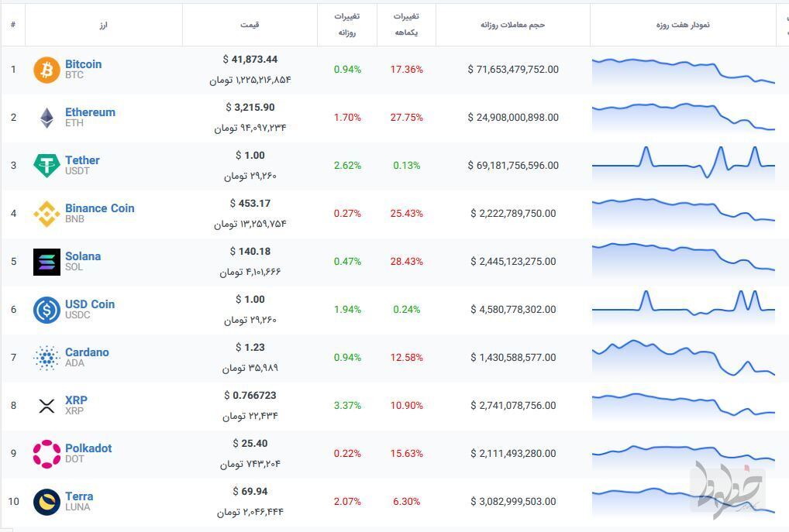Click the Solana logo icon

47,262
